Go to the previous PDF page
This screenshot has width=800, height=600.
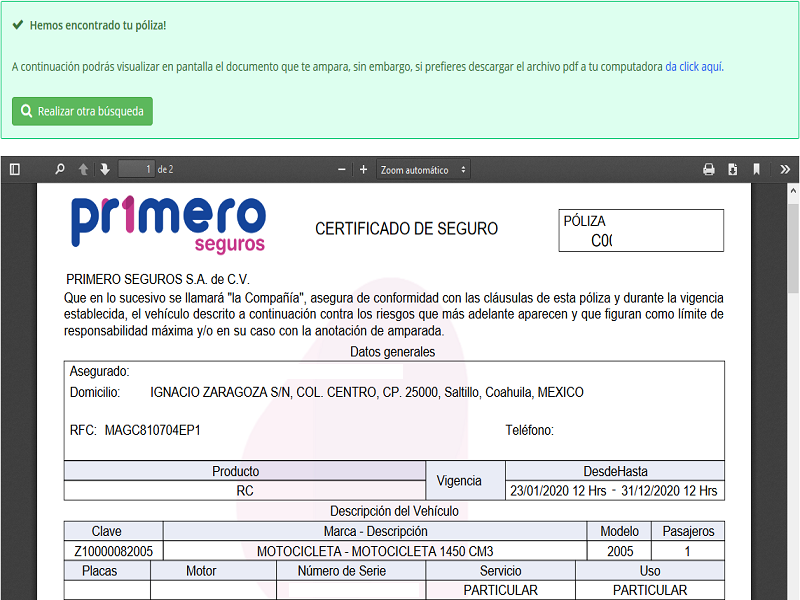83,170
